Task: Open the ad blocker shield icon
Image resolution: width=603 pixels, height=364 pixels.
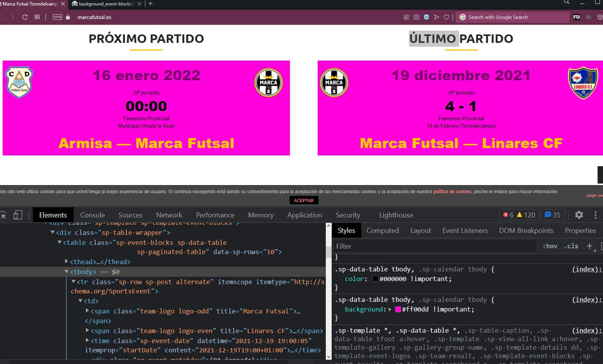Action: click(426, 17)
